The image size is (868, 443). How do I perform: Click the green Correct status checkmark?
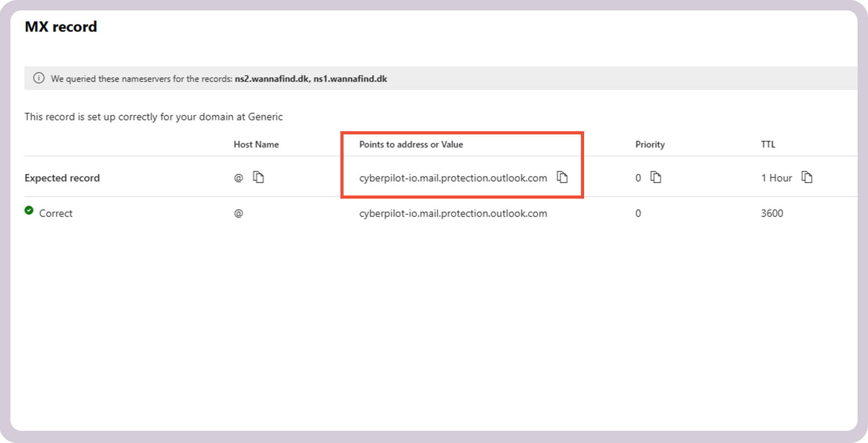coord(29,210)
